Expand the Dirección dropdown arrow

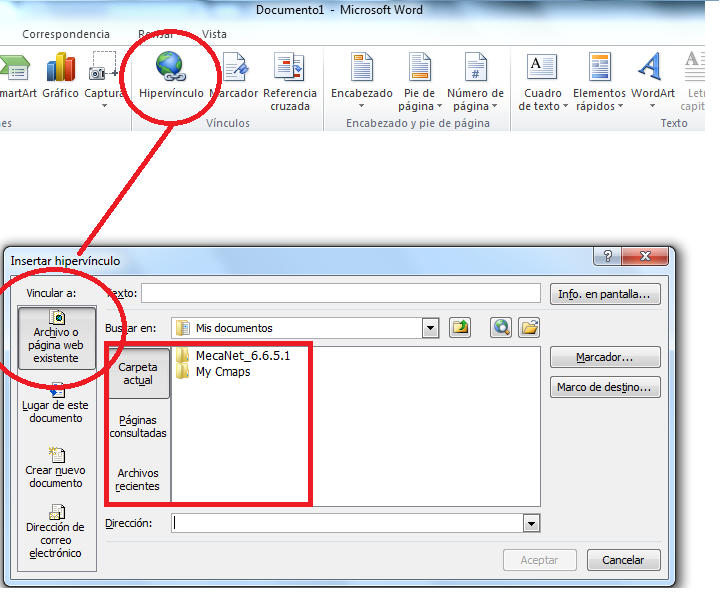coord(531,523)
